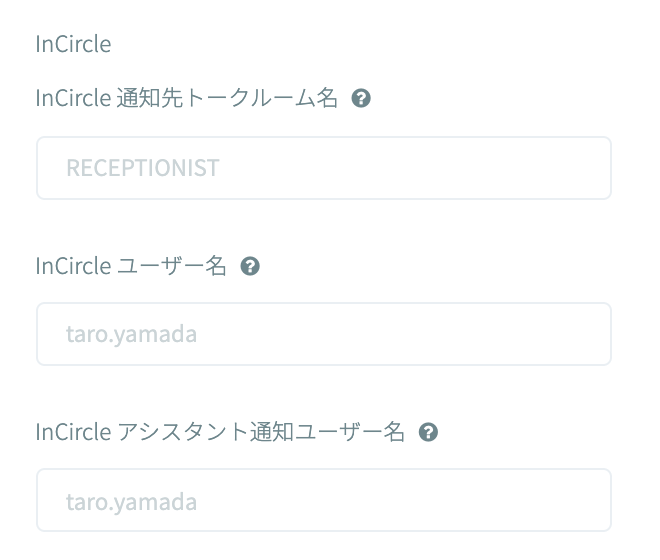
Task: Place cursor in the notification talk room box
Action: (323, 168)
